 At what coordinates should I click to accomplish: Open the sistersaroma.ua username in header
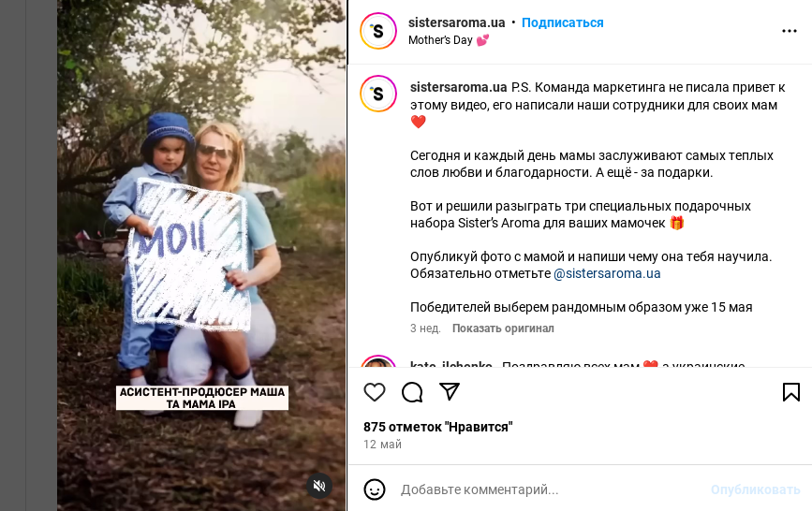coord(456,22)
